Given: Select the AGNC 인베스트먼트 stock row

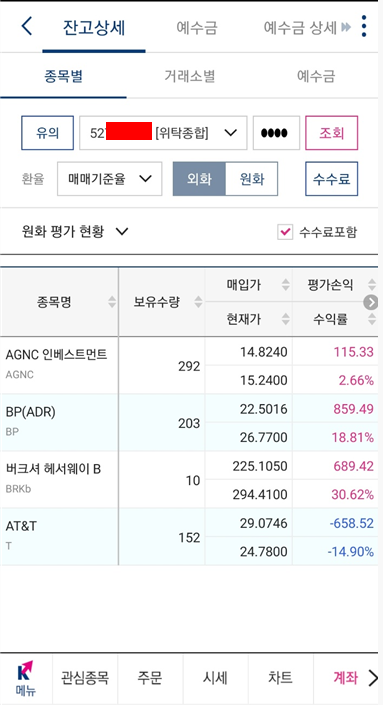Looking at the screenshot, I should tap(189, 366).
